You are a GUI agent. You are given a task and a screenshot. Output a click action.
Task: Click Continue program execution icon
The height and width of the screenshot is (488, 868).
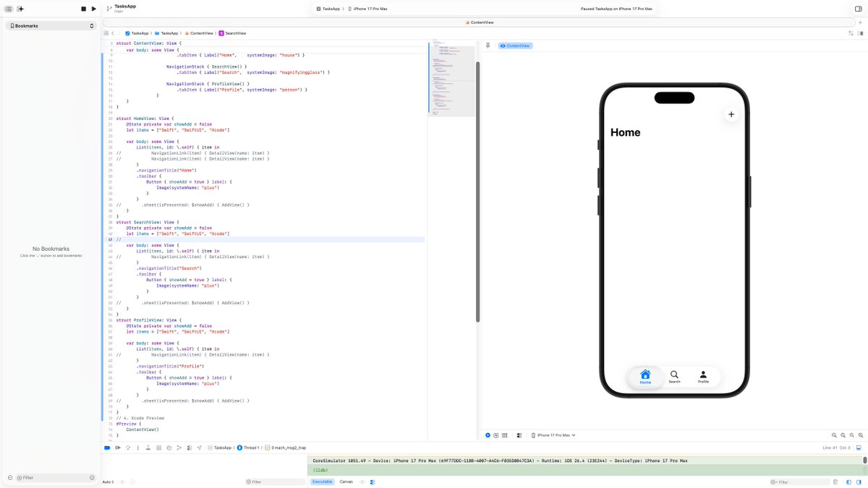click(117, 448)
